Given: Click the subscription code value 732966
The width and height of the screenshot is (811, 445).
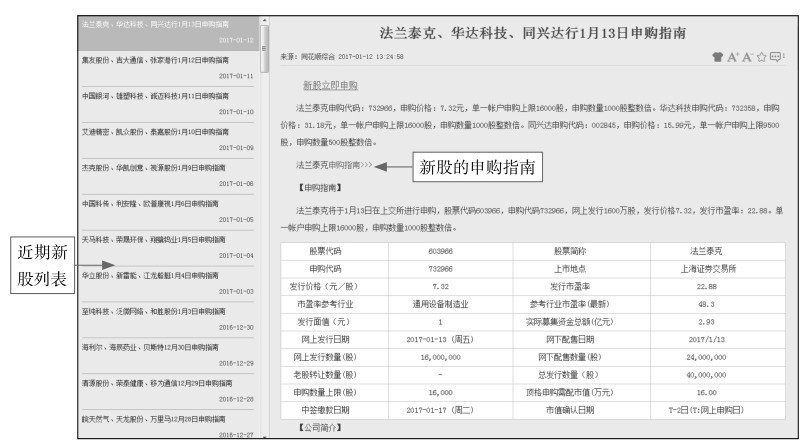Looking at the screenshot, I should point(440,269).
